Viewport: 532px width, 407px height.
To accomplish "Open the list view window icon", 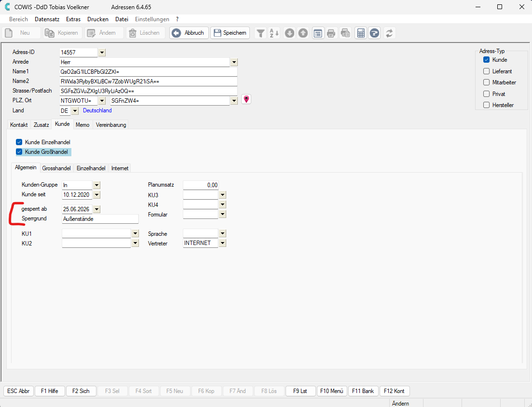I will 318,33.
